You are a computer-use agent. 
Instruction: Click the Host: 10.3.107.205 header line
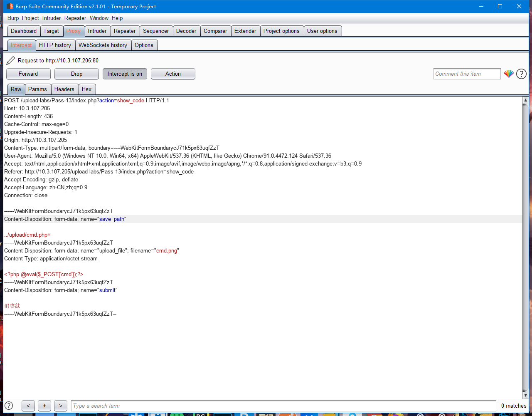coord(27,108)
